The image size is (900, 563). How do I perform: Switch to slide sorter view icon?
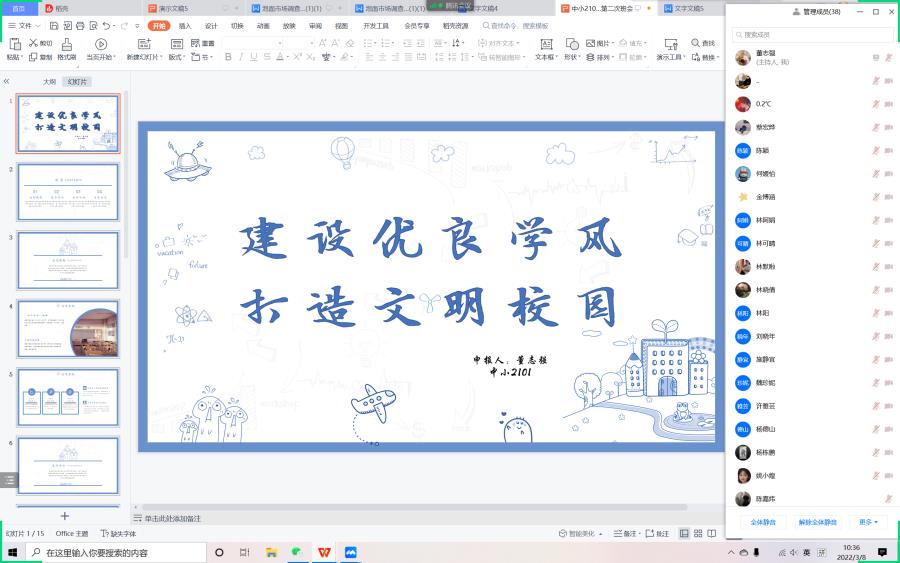(x=698, y=534)
